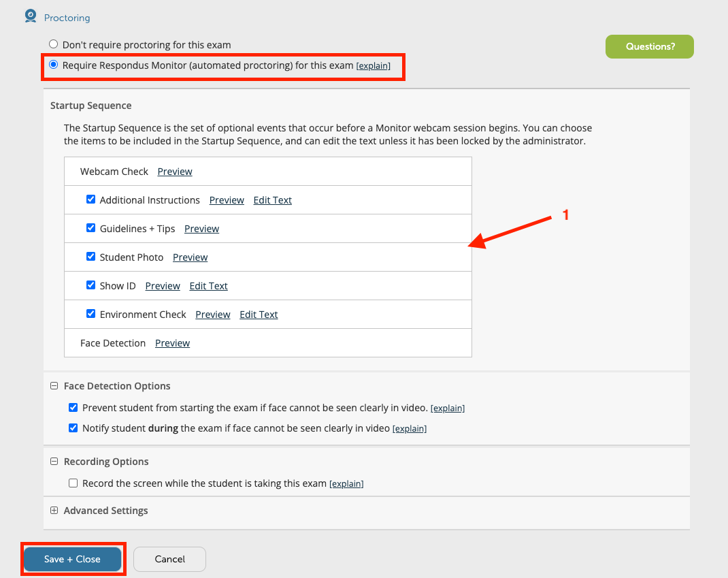Toggle Prevent student from starting exam checkbox

click(73, 408)
